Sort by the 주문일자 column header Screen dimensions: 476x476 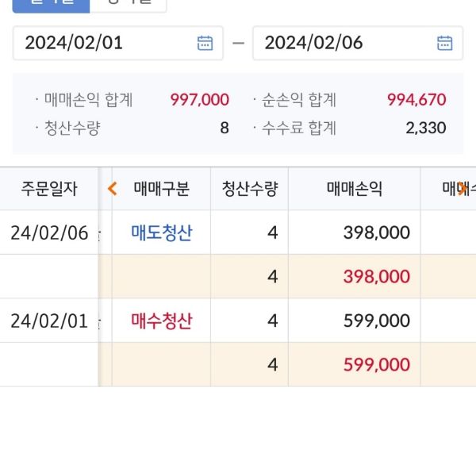pos(49,189)
